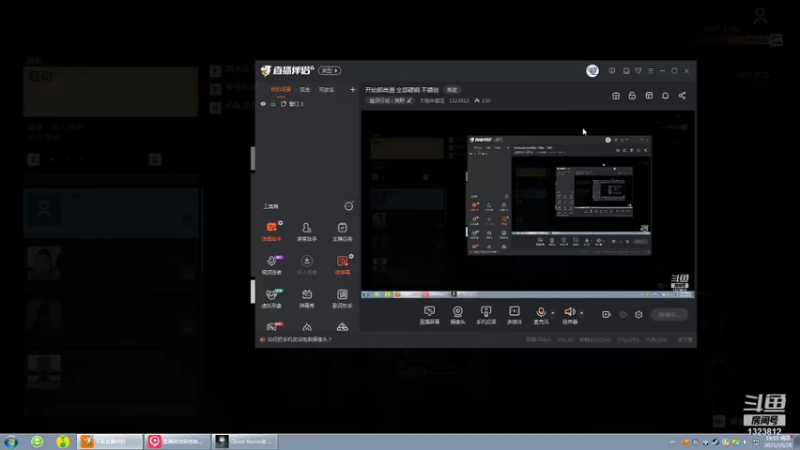
Task: Toggle visibility eye of 窗口 1 source
Action: coord(263,104)
